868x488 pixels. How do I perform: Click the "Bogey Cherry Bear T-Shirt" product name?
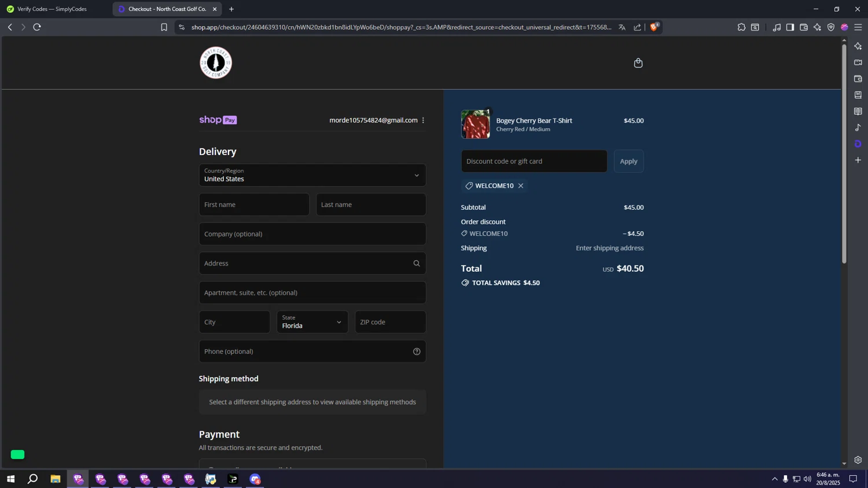534,121
